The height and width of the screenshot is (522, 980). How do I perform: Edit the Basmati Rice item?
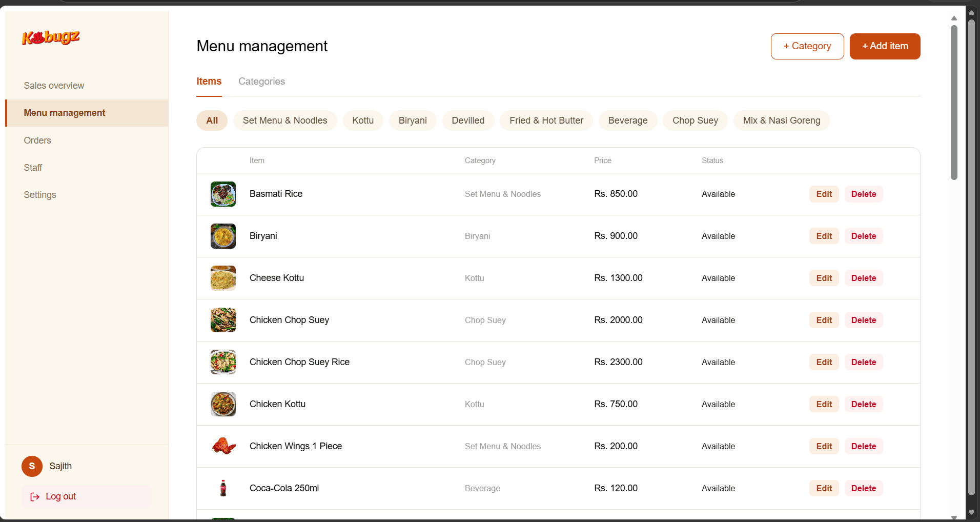coord(824,194)
